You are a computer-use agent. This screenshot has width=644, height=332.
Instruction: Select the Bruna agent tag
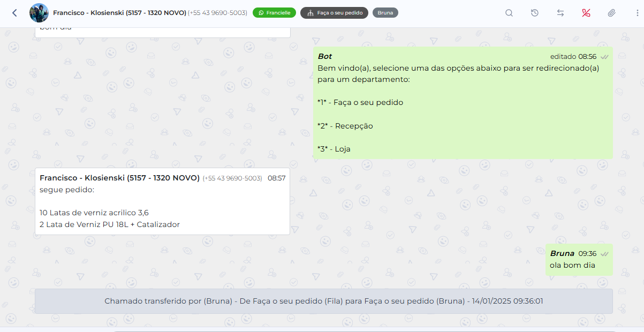coord(385,13)
